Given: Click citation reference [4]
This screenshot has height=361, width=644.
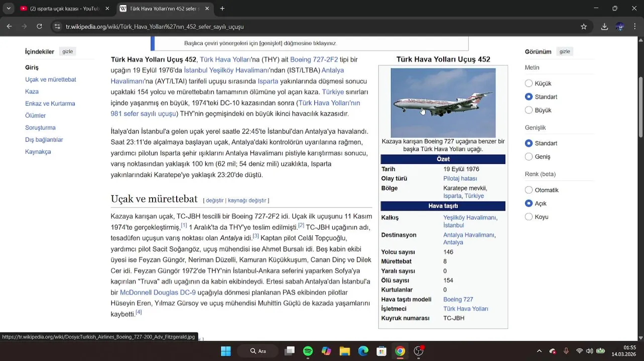Looking at the screenshot, I should (x=139, y=312).
